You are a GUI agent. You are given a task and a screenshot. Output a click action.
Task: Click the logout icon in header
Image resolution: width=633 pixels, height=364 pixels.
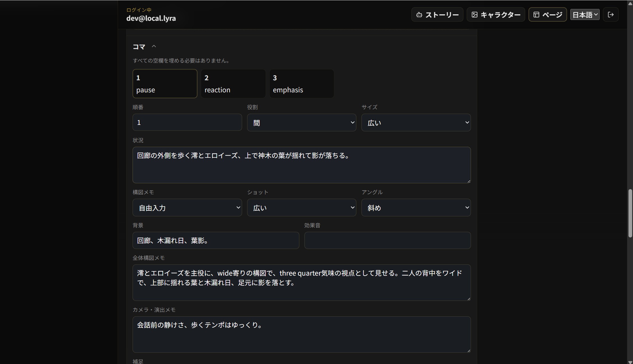(x=611, y=15)
